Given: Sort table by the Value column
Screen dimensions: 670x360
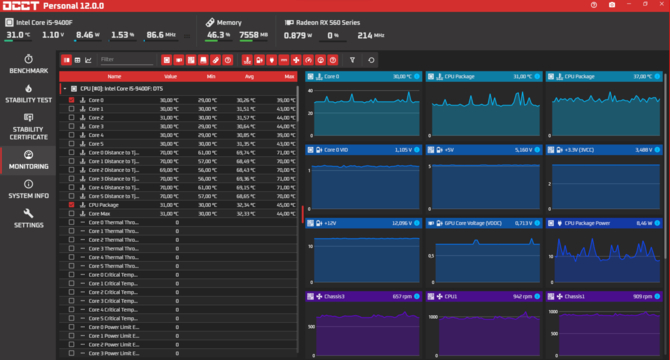Looking at the screenshot, I should (170, 76).
